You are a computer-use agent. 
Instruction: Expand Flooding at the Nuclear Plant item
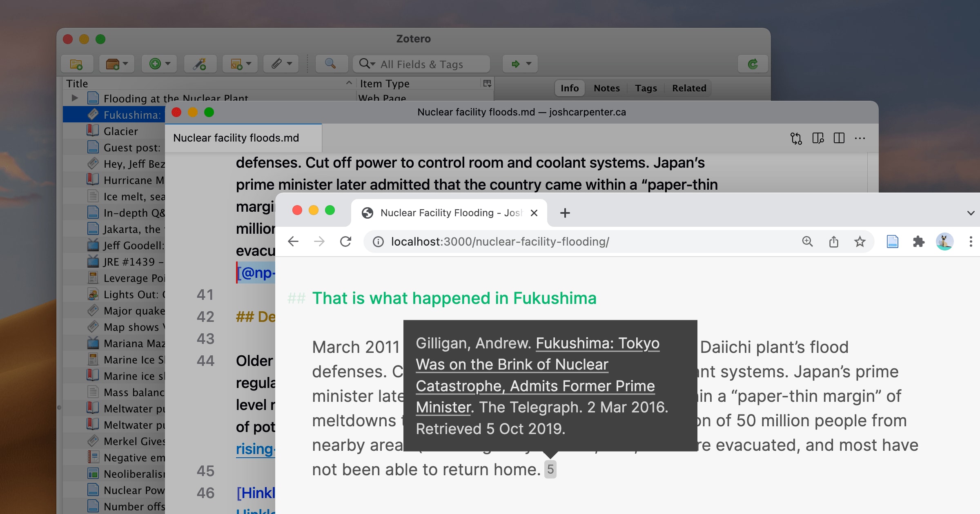[x=75, y=98]
